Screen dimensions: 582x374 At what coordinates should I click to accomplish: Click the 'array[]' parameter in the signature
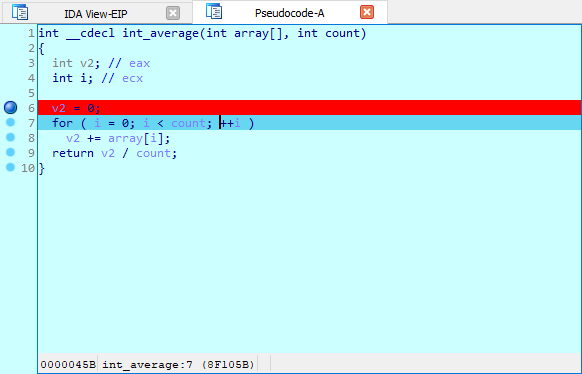pyautogui.click(x=258, y=33)
